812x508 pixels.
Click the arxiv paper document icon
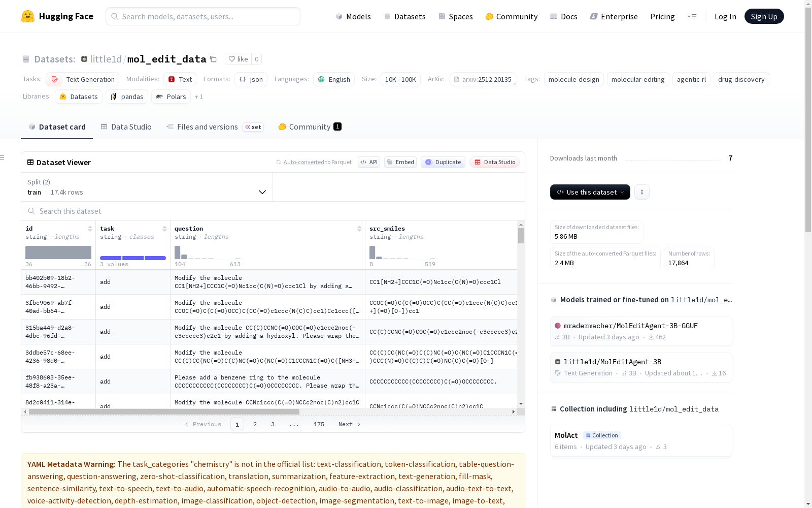click(x=457, y=79)
